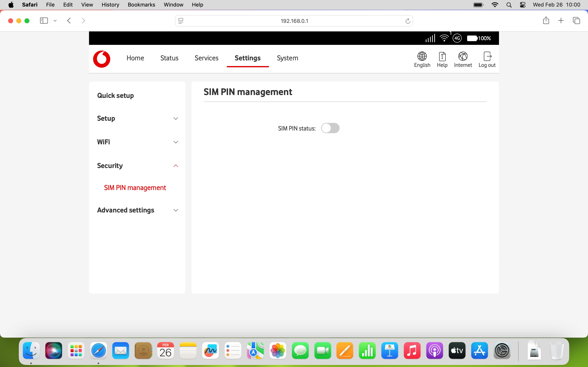Click the Vodafone logo icon

[x=101, y=59]
